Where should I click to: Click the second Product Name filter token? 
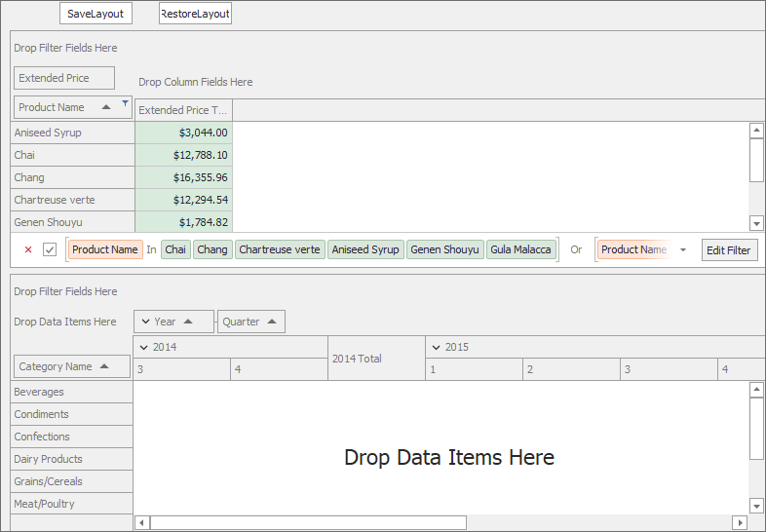tap(634, 249)
